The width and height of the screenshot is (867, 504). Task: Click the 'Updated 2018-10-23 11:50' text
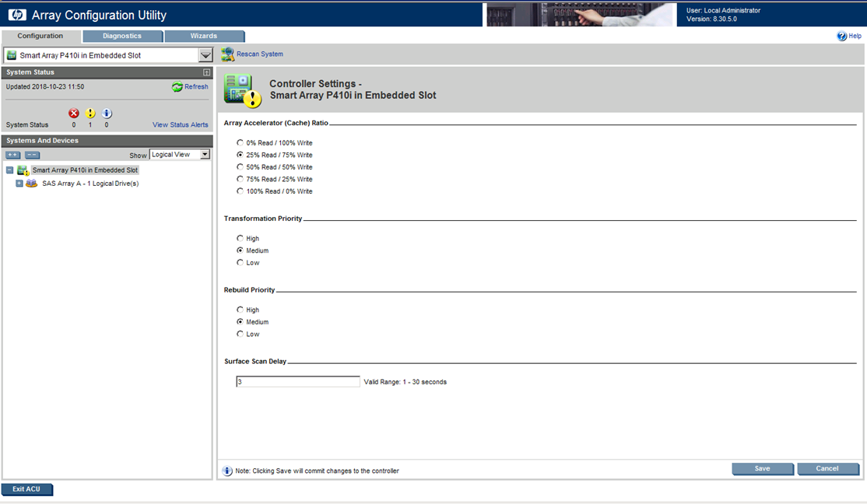[x=45, y=87]
